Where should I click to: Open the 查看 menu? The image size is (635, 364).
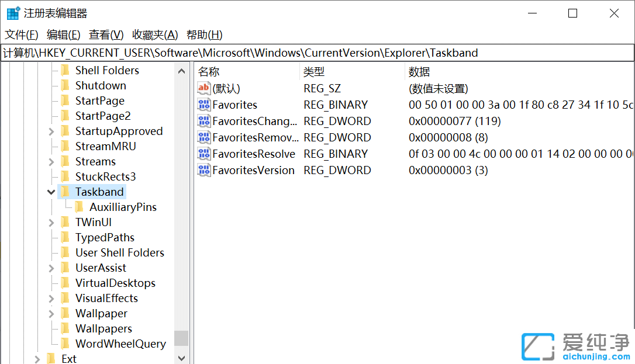click(105, 34)
